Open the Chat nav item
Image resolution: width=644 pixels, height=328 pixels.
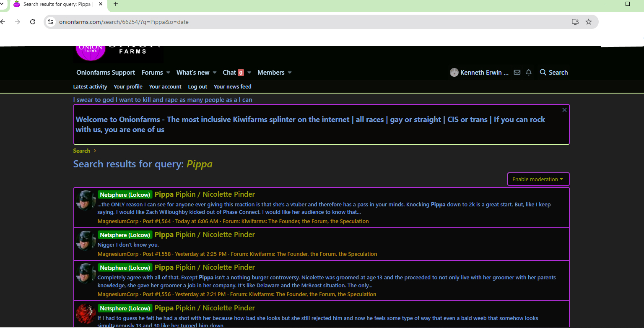(229, 73)
